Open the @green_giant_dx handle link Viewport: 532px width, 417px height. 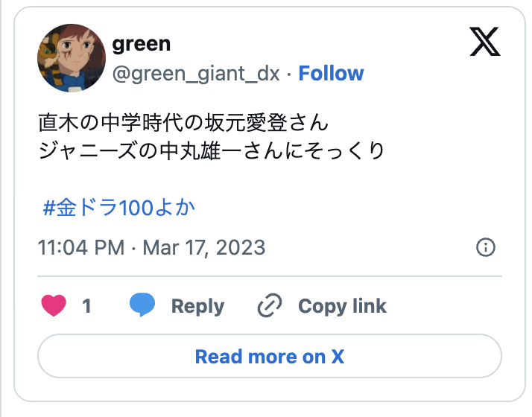coord(196,74)
